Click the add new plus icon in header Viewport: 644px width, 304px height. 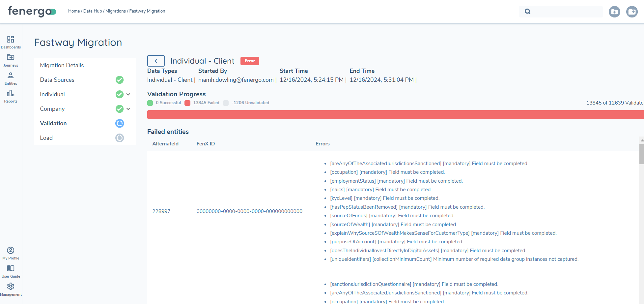click(x=614, y=12)
